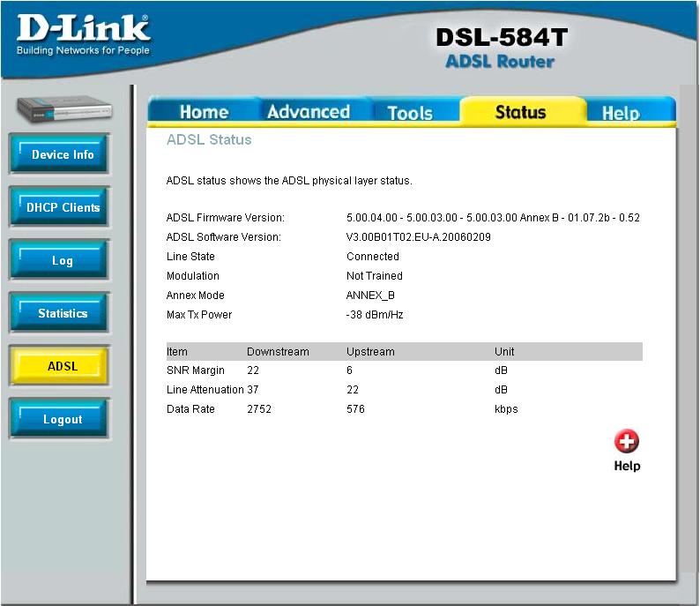Image resolution: width=700 pixels, height=606 pixels.
Task: Click Annex Mode value ANNEX_B
Action: [x=370, y=296]
